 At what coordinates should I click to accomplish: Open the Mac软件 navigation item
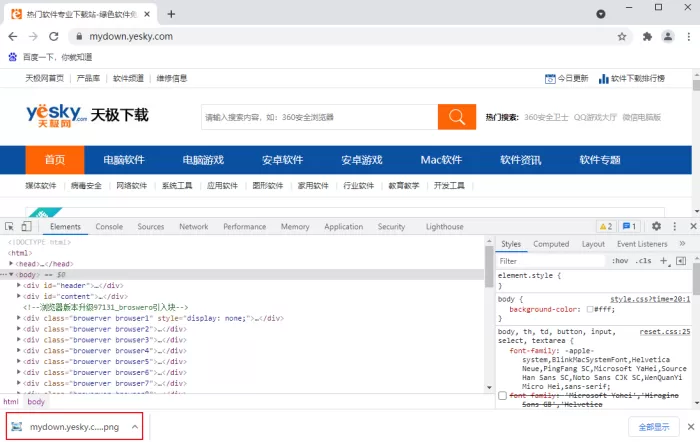click(441, 160)
